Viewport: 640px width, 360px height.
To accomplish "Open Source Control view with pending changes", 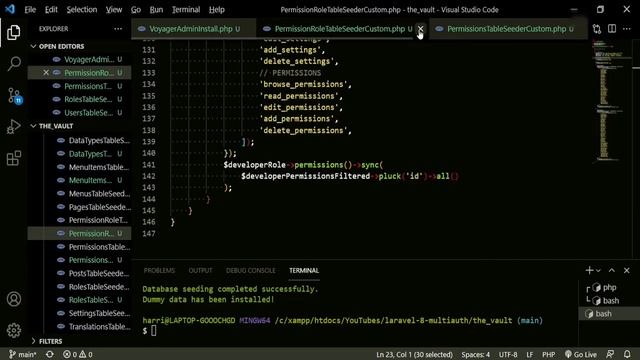I will [14, 96].
